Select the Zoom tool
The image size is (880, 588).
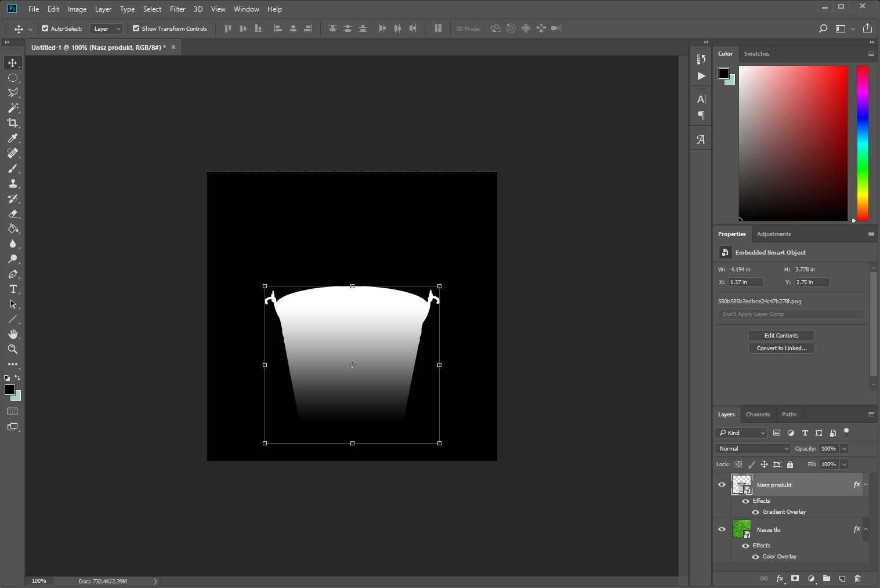[13, 349]
